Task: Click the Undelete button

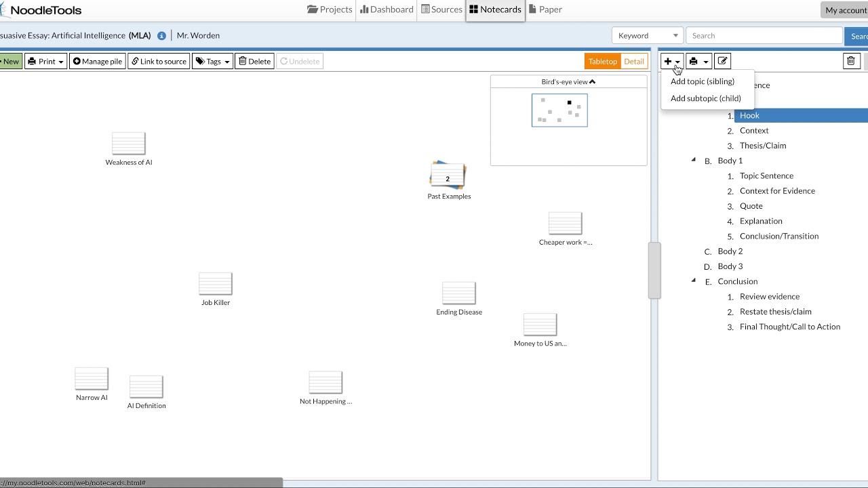Action: click(299, 61)
